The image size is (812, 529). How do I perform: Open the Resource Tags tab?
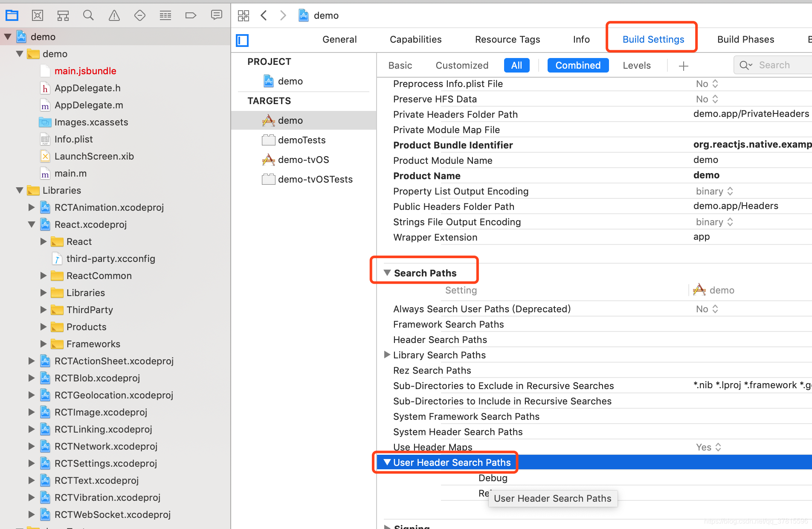click(x=507, y=39)
